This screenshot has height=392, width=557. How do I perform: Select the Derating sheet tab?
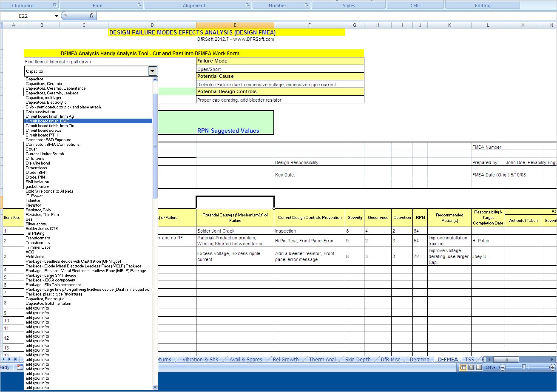coord(420,359)
